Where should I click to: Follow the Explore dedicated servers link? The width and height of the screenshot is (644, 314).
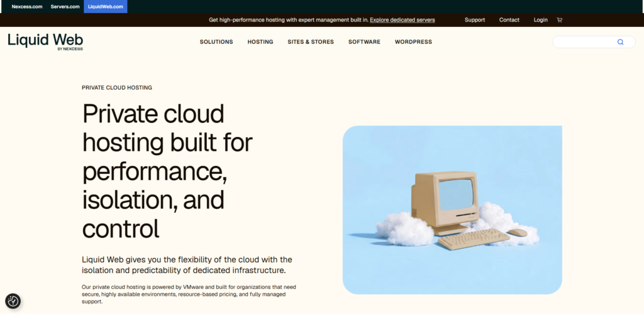tap(402, 19)
